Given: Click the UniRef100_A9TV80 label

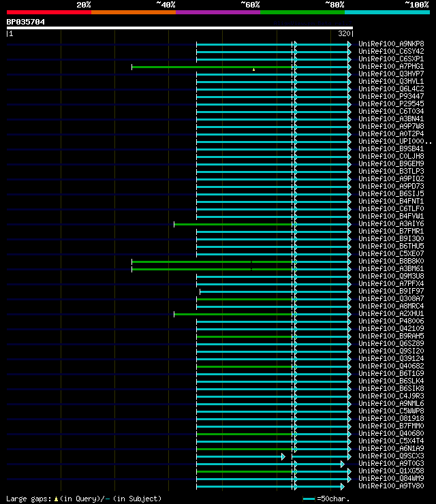Looking at the screenshot, I should click(391, 486).
